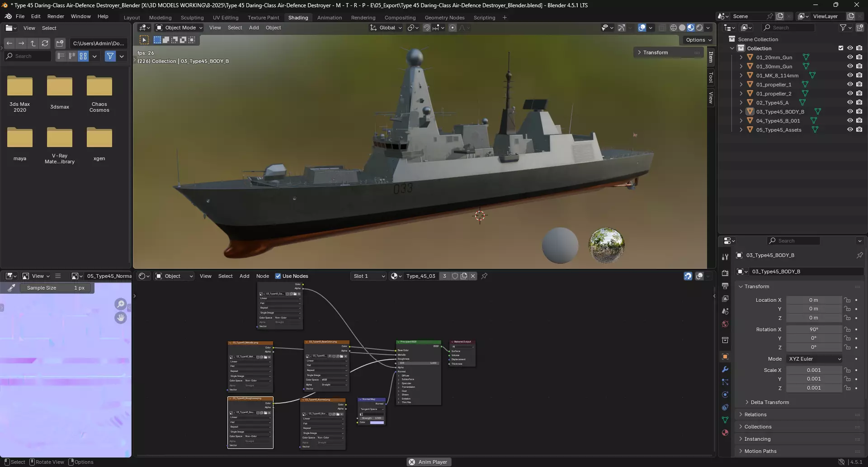Expand 01_MK_8_114mm in outliner

pos(741,76)
